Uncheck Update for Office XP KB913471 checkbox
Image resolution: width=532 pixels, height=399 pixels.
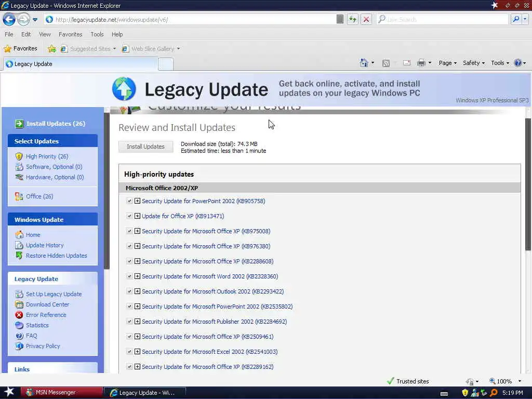point(129,216)
